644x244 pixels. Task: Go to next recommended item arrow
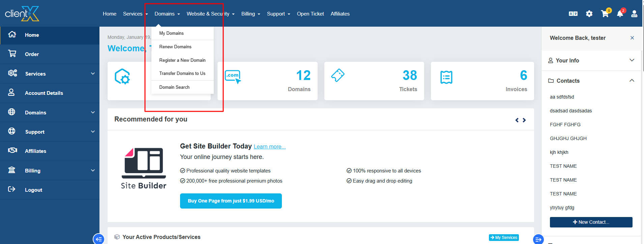524,120
